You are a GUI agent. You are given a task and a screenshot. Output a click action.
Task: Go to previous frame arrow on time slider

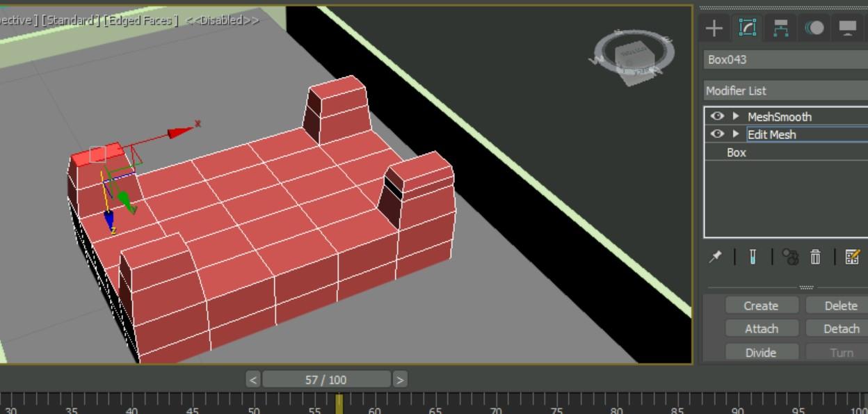pos(253,379)
